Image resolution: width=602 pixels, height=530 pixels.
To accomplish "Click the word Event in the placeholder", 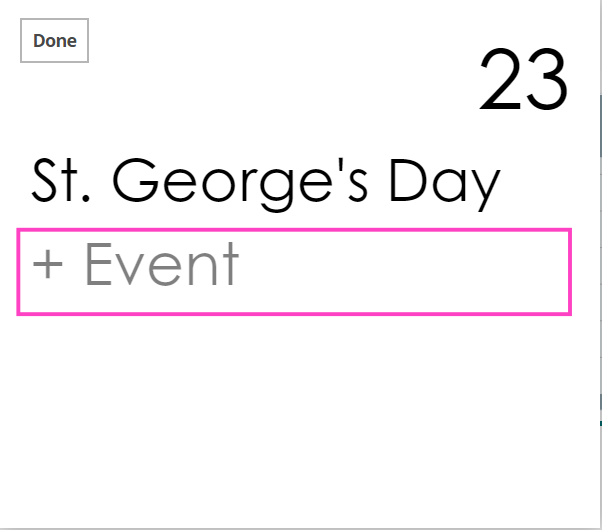I will click(161, 265).
